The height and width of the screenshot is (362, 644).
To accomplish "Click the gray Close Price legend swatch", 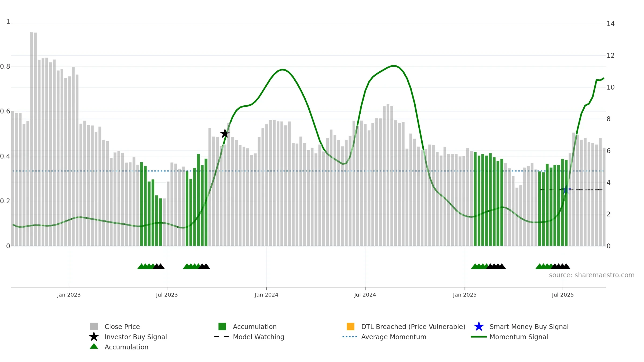I will tap(94, 326).
